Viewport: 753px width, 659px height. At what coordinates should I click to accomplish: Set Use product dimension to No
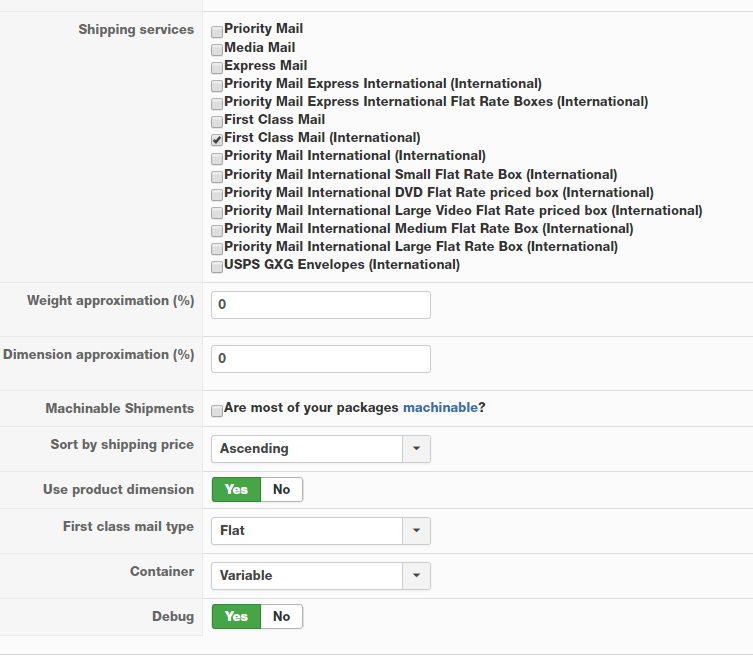(x=281, y=489)
